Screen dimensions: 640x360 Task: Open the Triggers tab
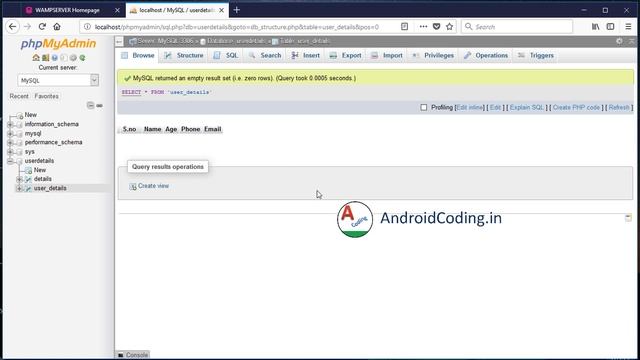[536, 56]
